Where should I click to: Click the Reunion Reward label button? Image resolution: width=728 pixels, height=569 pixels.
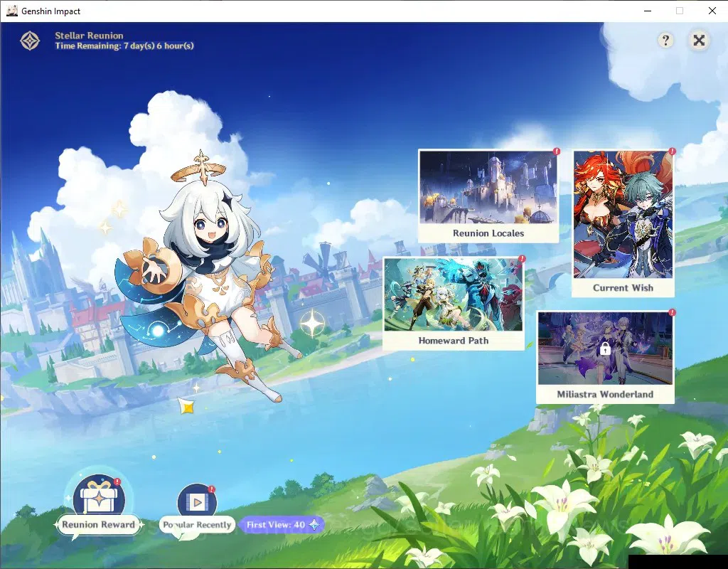[98, 525]
